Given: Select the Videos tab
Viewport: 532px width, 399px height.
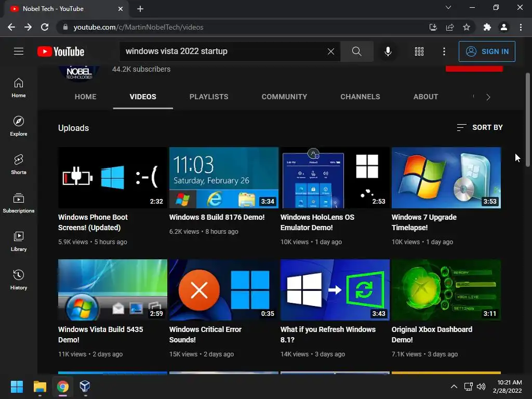Looking at the screenshot, I should [143, 97].
